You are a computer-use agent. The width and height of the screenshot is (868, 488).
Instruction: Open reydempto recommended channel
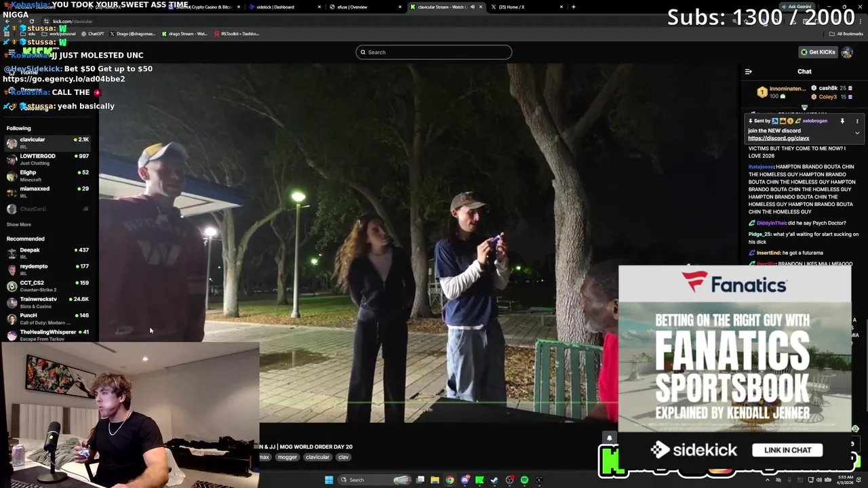pyautogui.click(x=47, y=269)
